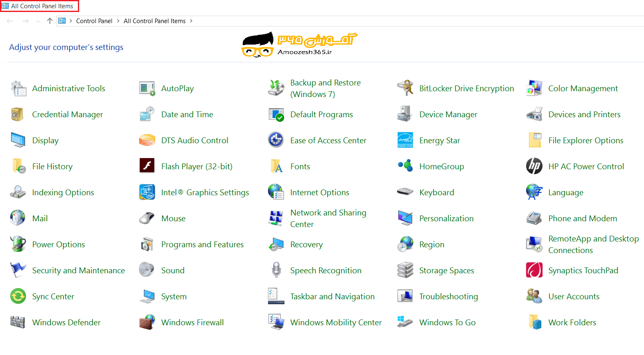Click the Date and Time icon
The height and width of the screenshot is (355, 644).
(147, 114)
